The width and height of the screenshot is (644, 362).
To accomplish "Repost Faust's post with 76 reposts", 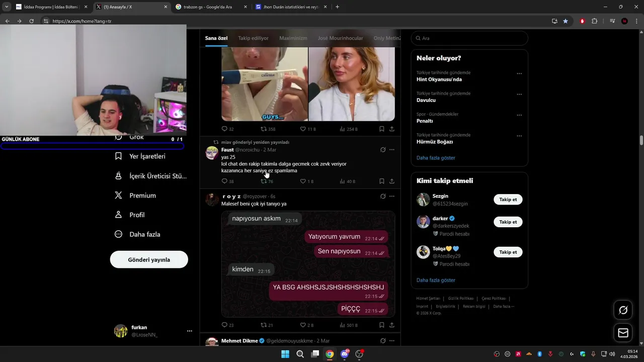I will [x=267, y=181].
